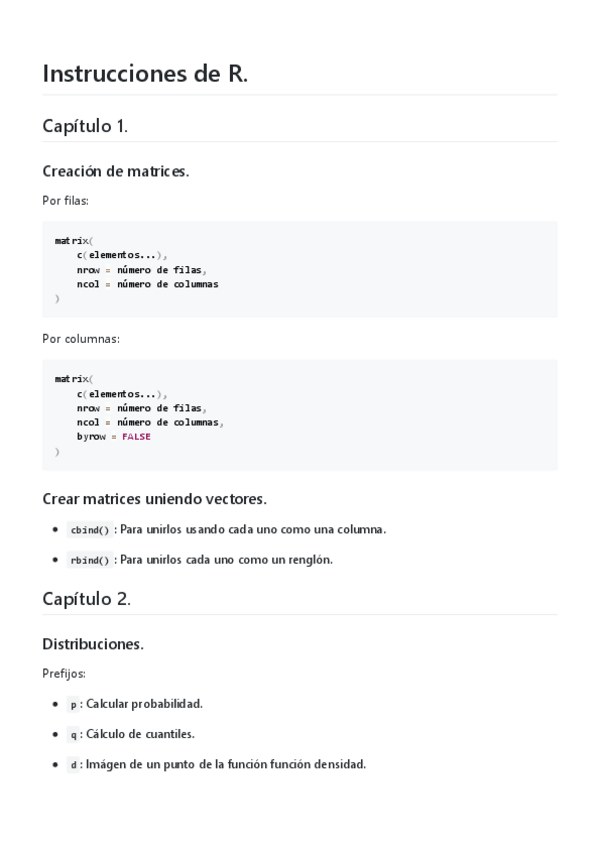This screenshot has height=848, width=600.
Task: Select the "Distribuciones." subheading
Action: point(93,644)
